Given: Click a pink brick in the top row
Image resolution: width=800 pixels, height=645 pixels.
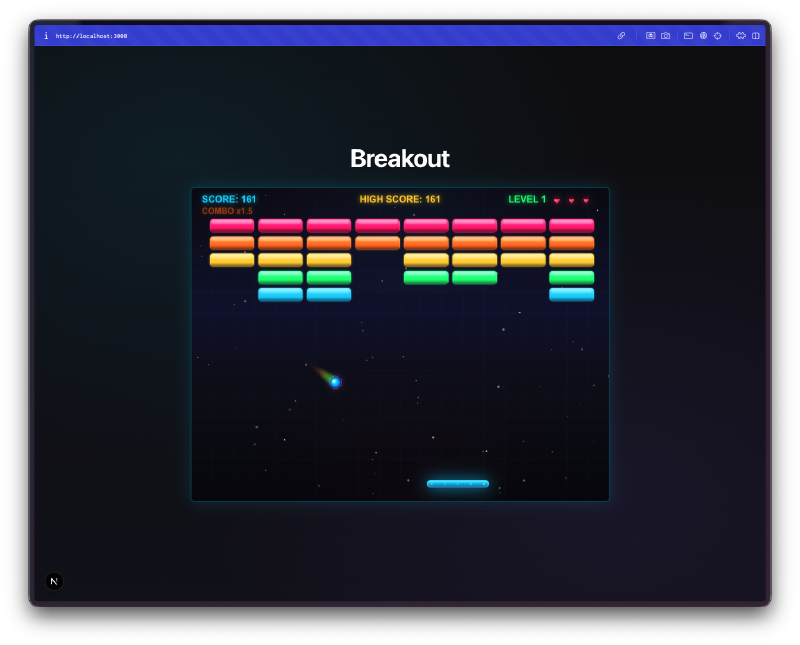Looking at the screenshot, I should tap(233, 226).
